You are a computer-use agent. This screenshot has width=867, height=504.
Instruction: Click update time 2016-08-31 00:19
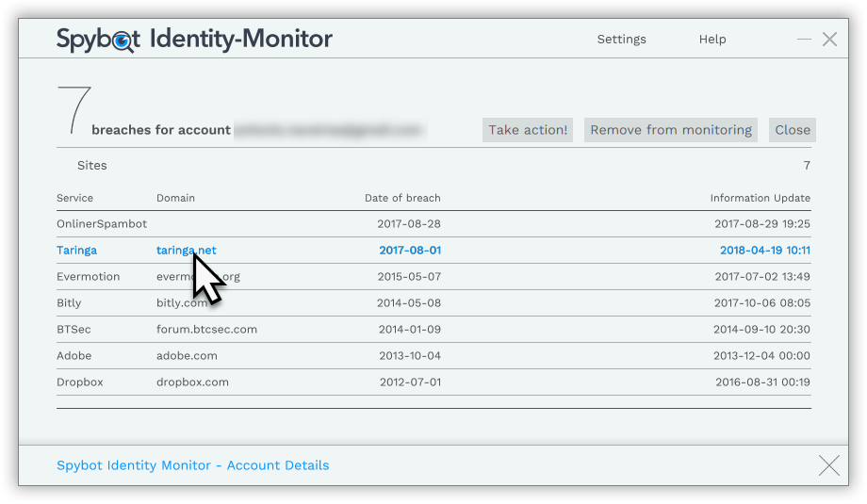pyautogui.click(x=763, y=382)
